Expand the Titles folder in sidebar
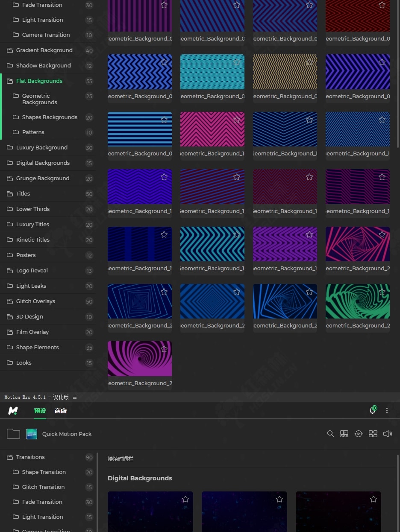The image size is (400, 532). pyautogui.click(x=23, y=194)
